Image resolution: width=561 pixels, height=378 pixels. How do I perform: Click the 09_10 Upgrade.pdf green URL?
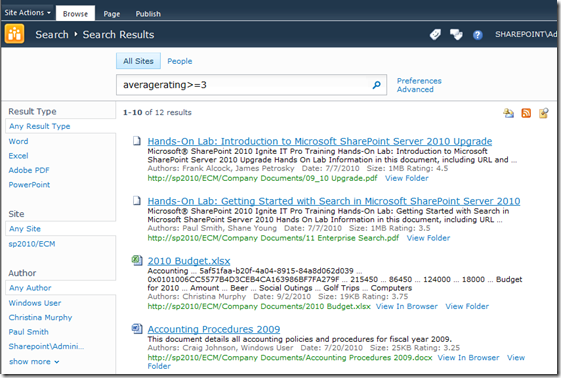[262, 178]
